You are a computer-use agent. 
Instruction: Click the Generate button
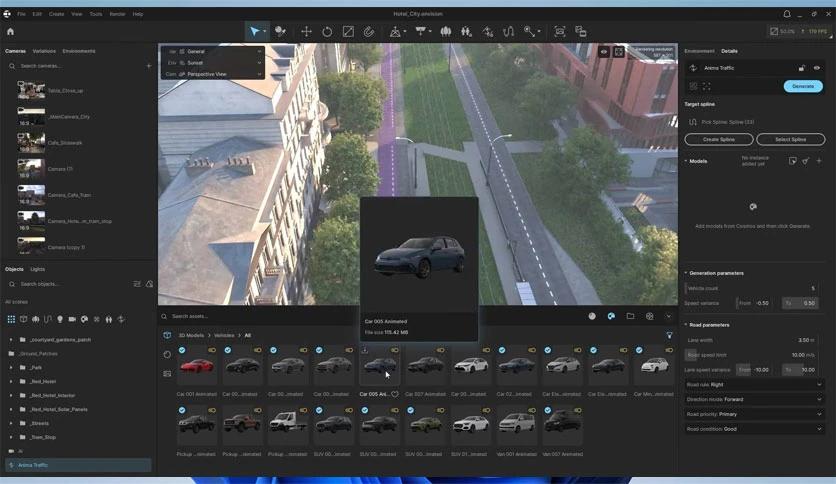click(x=803, y=86)
